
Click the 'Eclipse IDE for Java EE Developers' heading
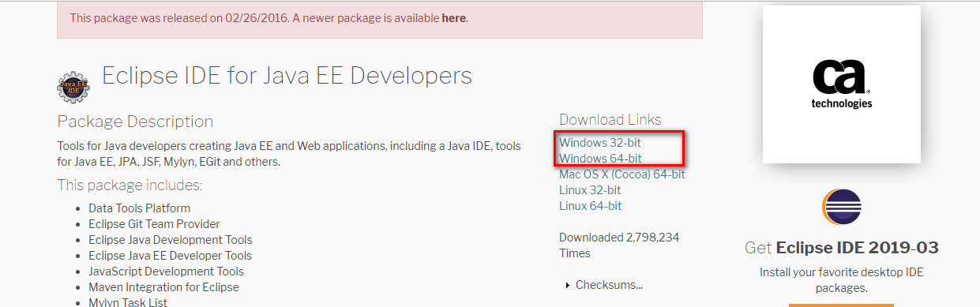(x=287, y=75)
